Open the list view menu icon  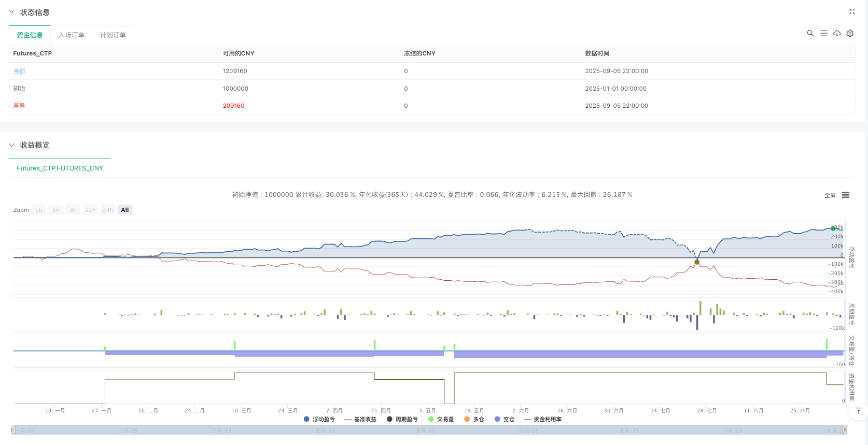click(824, 33)
